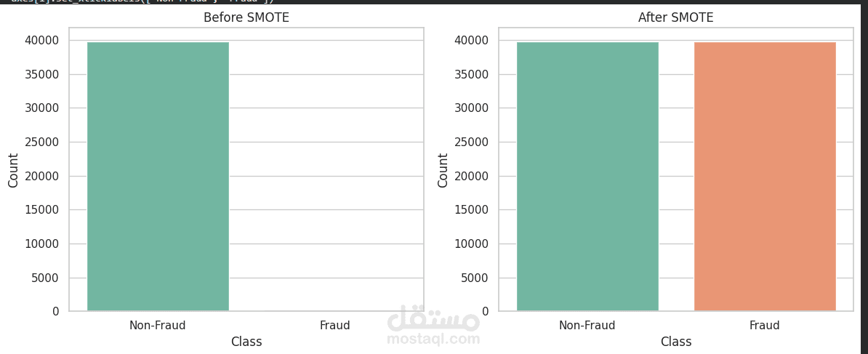The image size is (868, 354).
Task: Click the 35000 tick label on After SMOTE chart
Action: [x=472, y=74]
